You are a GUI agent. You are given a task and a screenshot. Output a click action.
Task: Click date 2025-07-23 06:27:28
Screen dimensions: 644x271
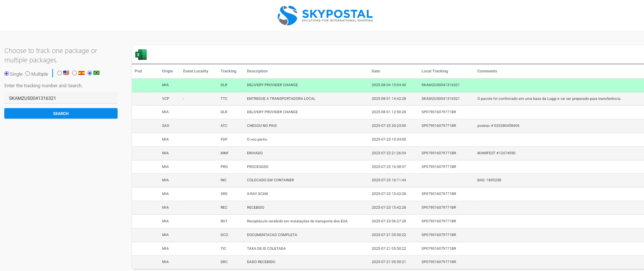(x=389, y=221)
